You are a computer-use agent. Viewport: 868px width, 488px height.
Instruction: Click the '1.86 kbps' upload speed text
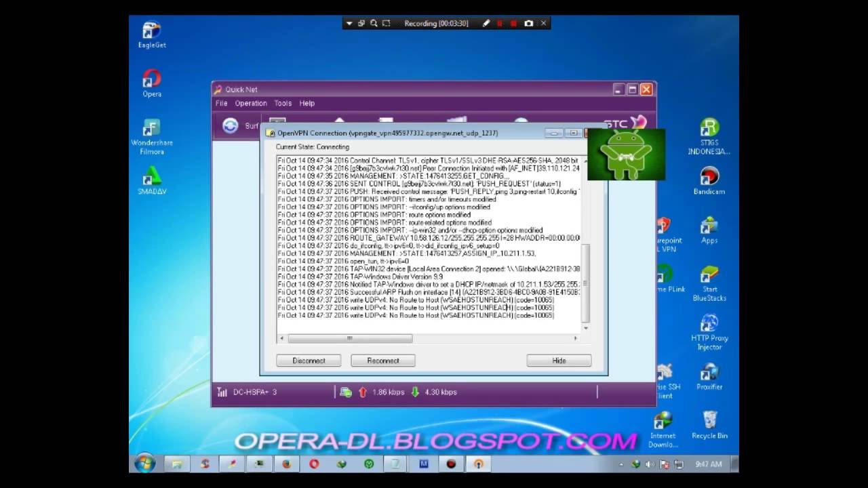389,392
